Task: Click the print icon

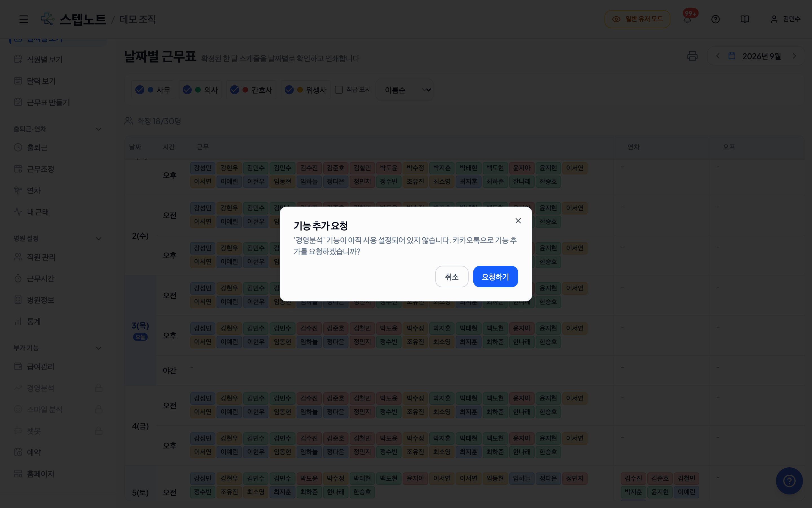Action: click(692, 56)
